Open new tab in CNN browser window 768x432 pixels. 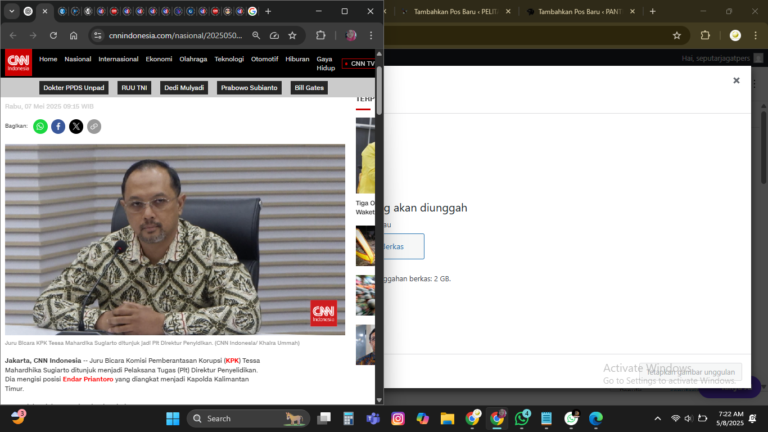pyautogui.click(x=268, y=11)
